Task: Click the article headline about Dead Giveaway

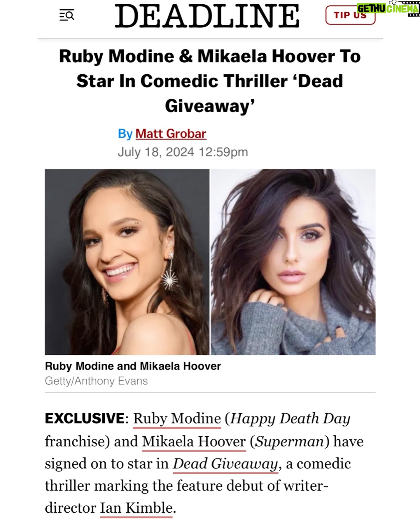Action: pyautogui.click(x=210, y=81)
